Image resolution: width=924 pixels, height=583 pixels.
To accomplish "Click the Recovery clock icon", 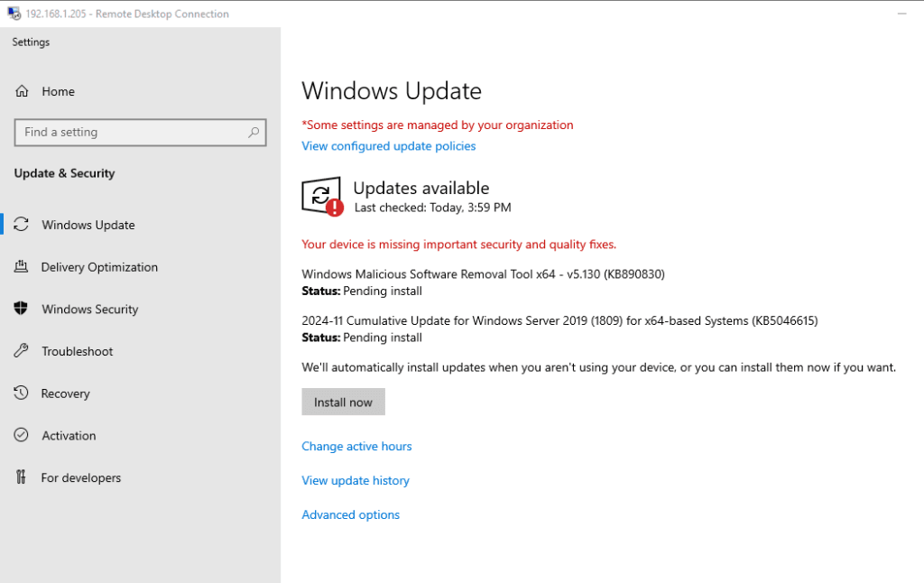I will coord(22,393).
